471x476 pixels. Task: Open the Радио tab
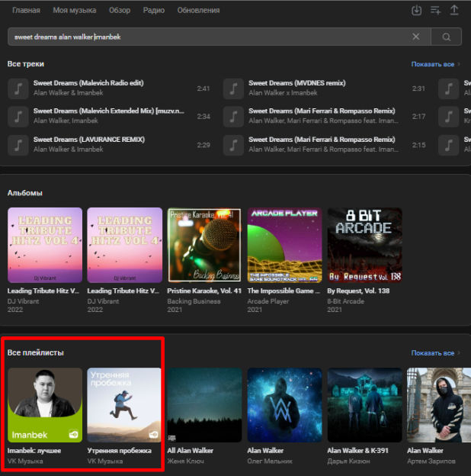click(x=155, y=11)
